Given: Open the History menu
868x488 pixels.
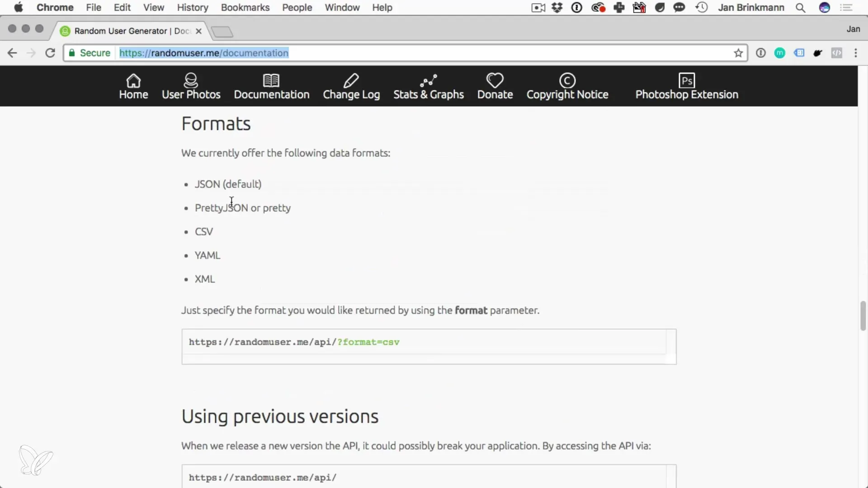Looking at the screenshot, I should coord(193,8).
